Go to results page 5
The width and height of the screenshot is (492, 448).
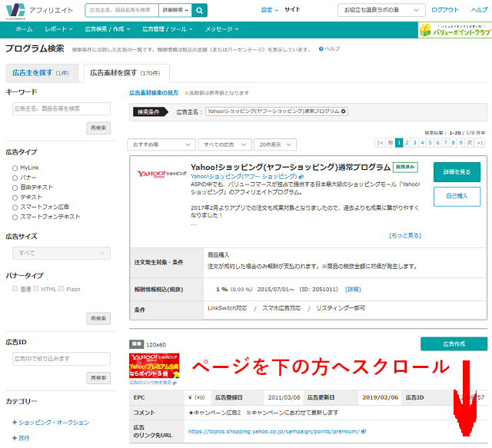tap(430, 143)
